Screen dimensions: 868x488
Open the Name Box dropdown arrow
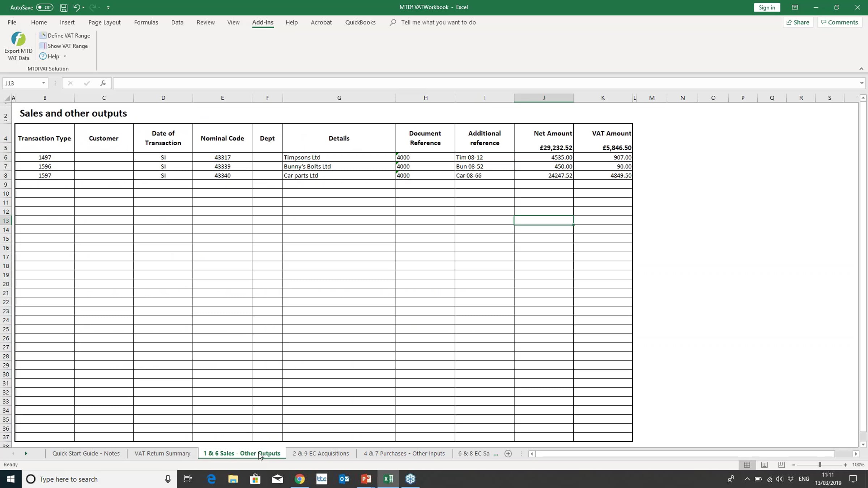43,83
